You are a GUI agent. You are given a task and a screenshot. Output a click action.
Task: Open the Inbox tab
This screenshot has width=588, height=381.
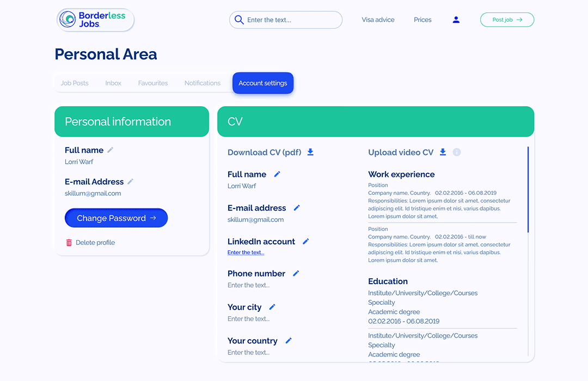click(x=113, y=83)
